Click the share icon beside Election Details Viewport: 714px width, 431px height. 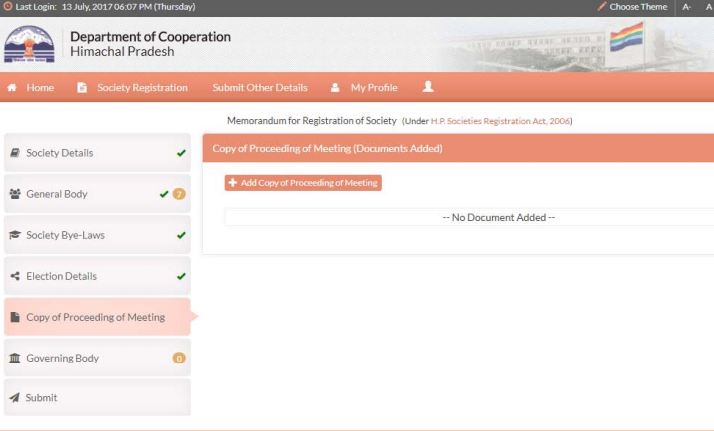[x=15, y=276]
